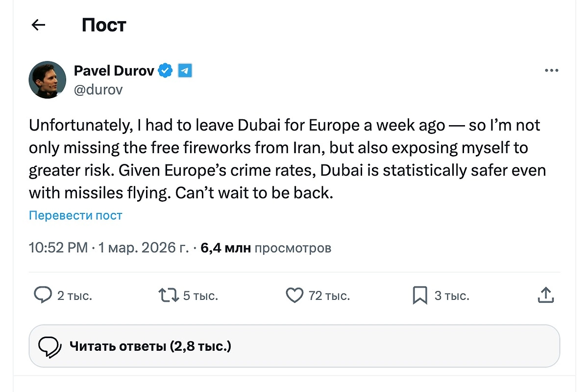588x392 pixels.
Task: Share the post via the upload icon
Action: point(545,295)
